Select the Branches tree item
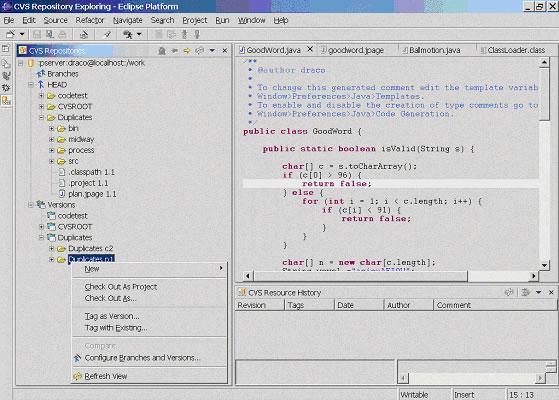The width and height of the screenshot is (559, 400). point(63,74)
